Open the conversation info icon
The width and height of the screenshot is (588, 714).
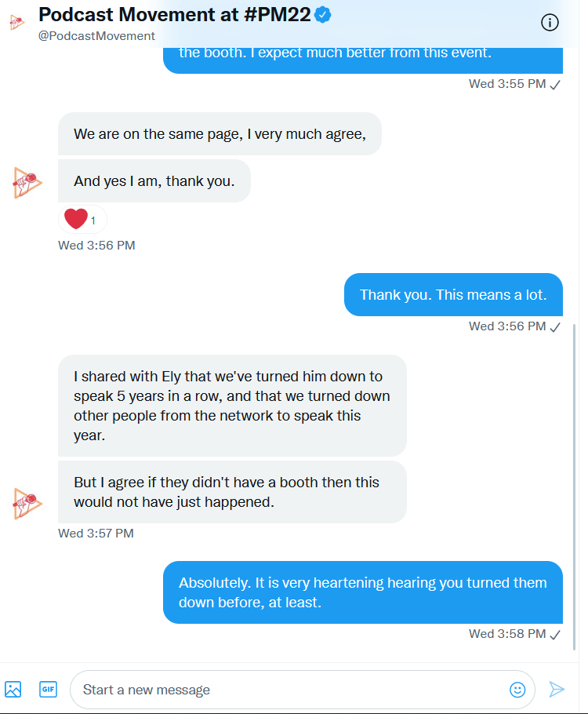pos(550,23)
